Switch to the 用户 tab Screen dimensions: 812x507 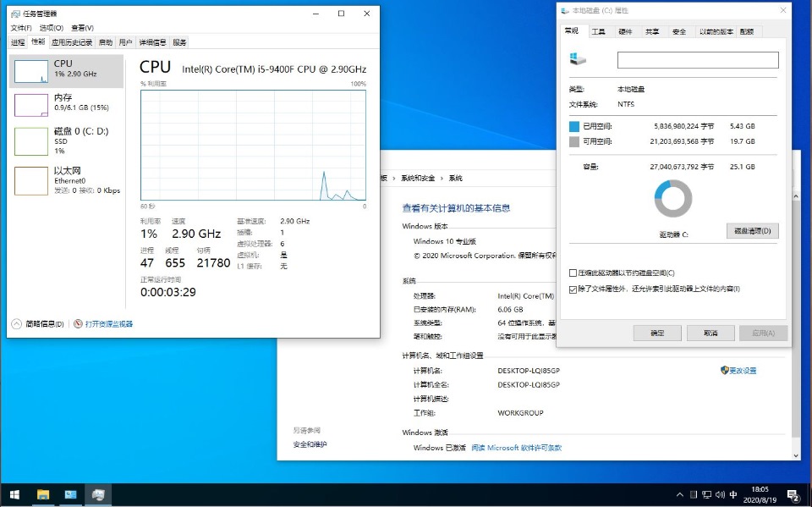pyautogui.click(x=126, y=42)
